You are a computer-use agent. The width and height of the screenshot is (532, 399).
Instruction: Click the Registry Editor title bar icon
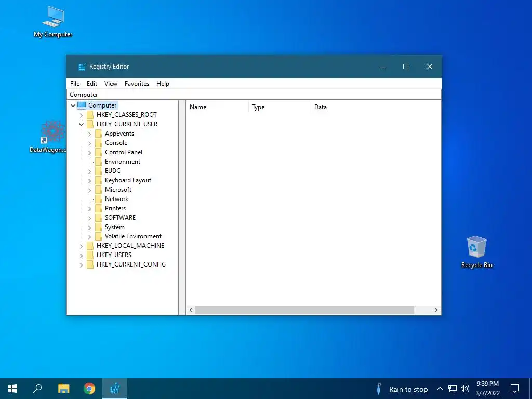[82, 67]
